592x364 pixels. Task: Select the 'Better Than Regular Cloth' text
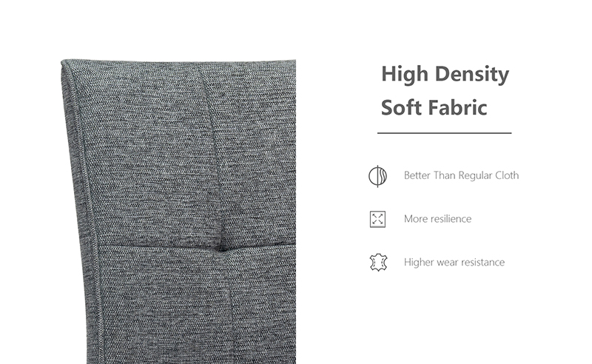pos(461,175)
